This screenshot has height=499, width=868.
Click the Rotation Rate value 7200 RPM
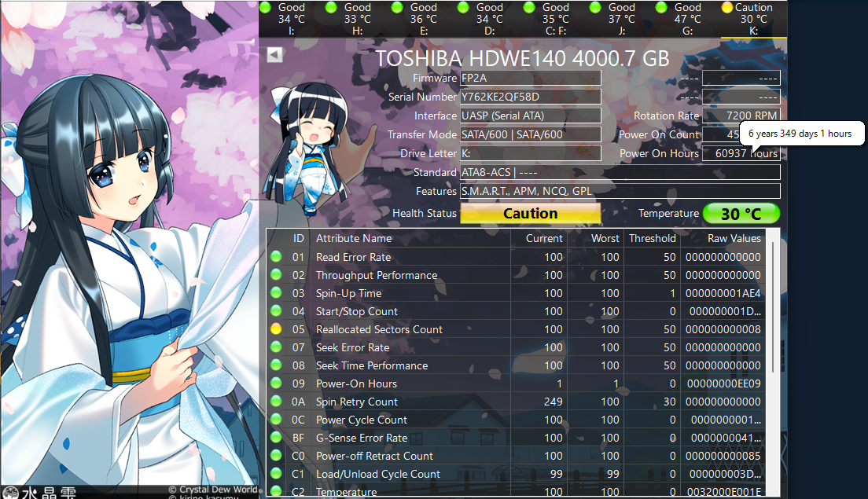pos(741,116)
